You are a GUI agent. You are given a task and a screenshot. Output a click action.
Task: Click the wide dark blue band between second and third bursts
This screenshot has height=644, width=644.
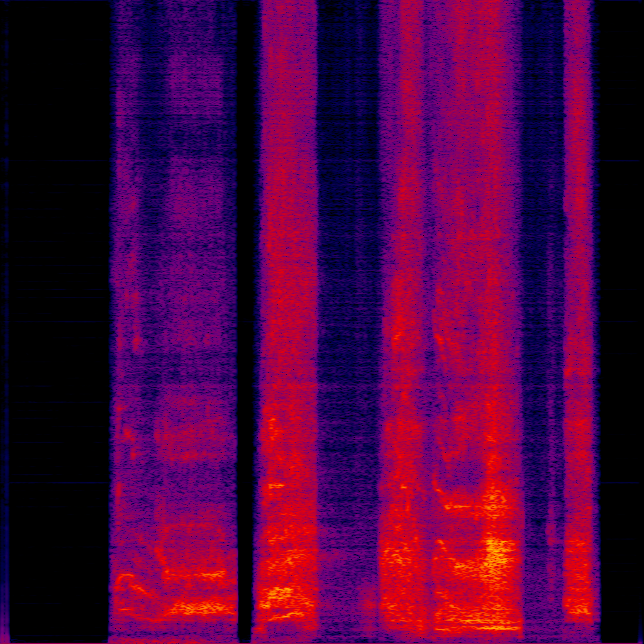pyautogui.click(x=348, y=314)
